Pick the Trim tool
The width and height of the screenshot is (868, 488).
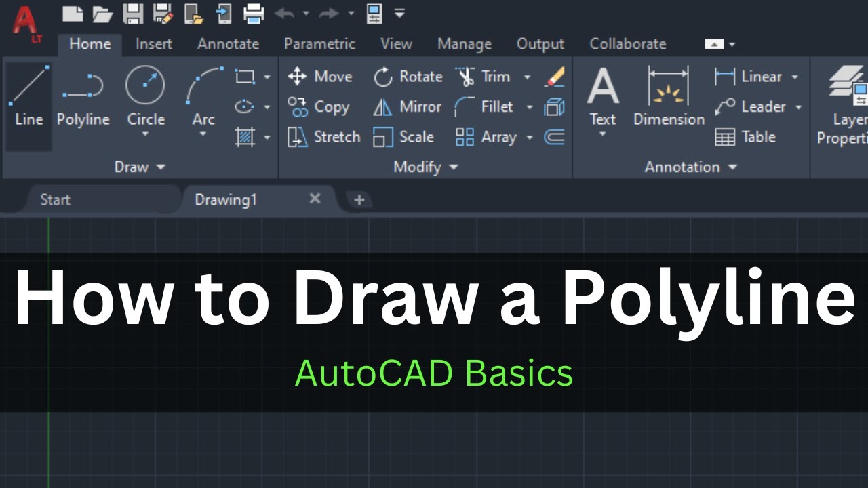pos(483,77)
